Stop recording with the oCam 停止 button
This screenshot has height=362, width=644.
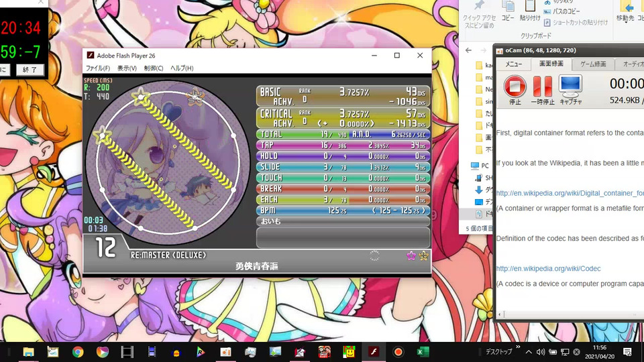(515, 90)
